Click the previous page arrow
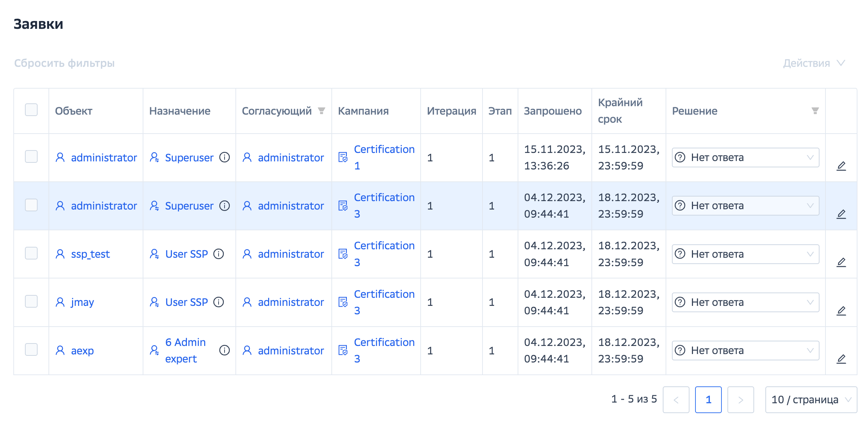Image resolution: width=868 pixels, height=424 pixels. pyautogui.click(x=676, y=400)
